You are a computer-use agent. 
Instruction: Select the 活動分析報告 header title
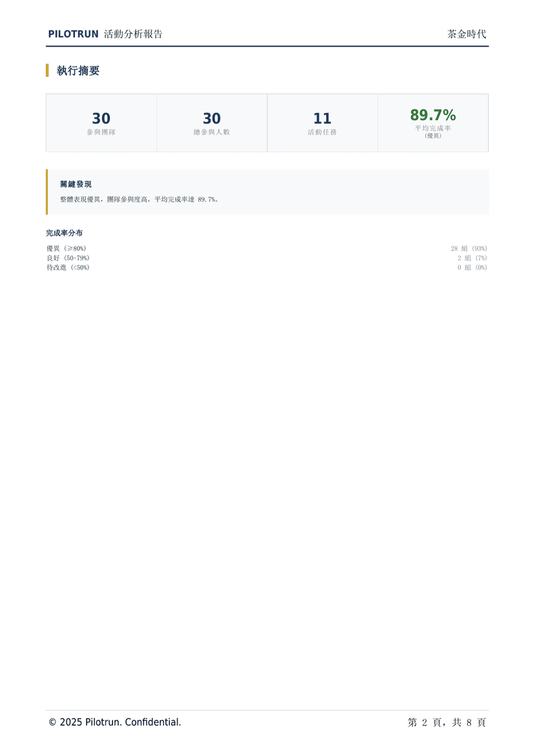[x=133, y=34]
